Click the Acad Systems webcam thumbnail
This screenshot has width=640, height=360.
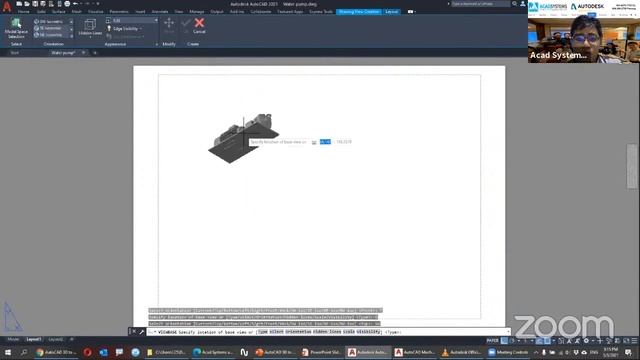click(x=584, y=32)
